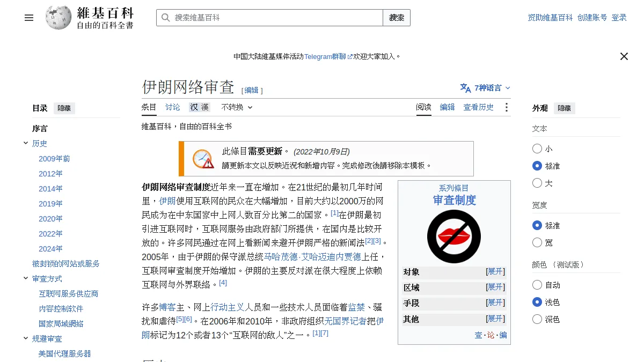This screenshot has height=362, width=644.
Task: Open the 编辑 tab
Action: tap(448, 107)
